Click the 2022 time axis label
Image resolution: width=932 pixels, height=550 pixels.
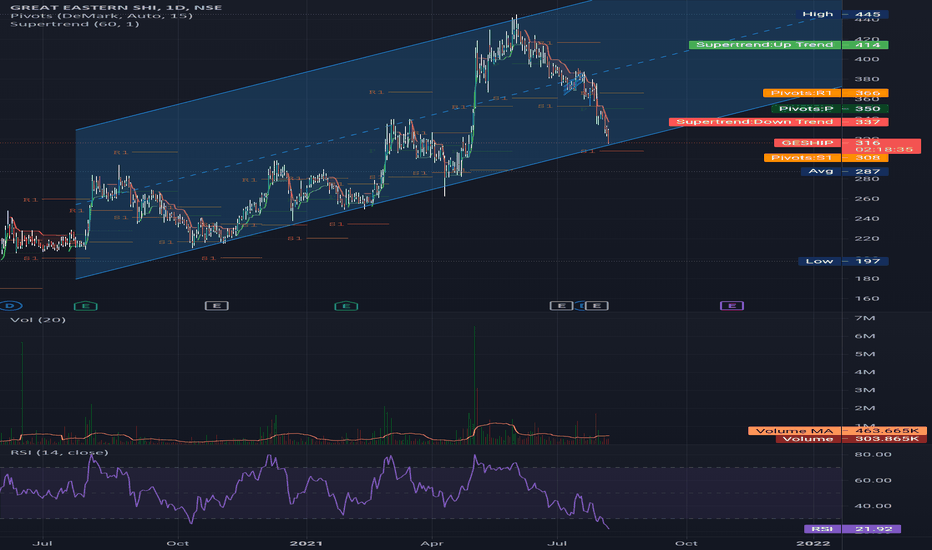(x=813, y=543)
